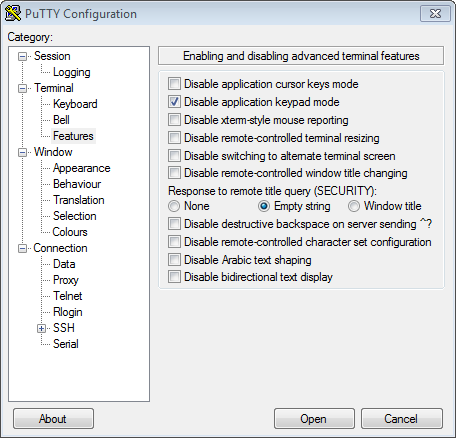Image resolution: width=456 pixels, height=438 pixels.
Task: Open the Session category
Action: tap(52, 56)
